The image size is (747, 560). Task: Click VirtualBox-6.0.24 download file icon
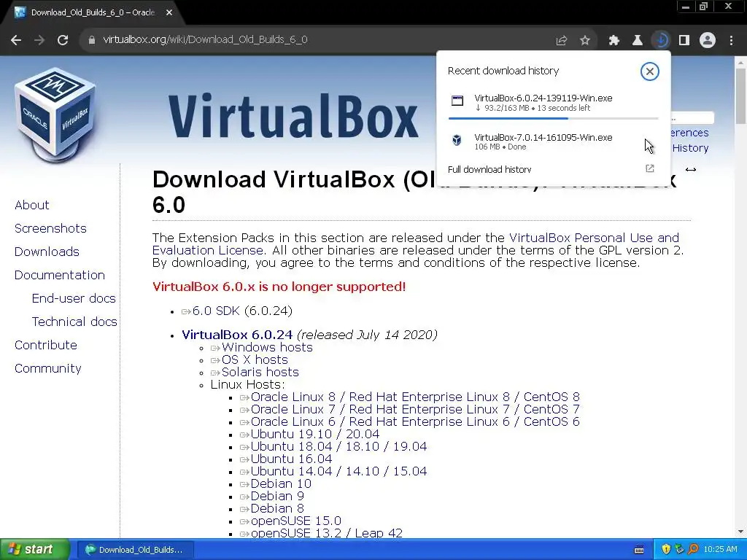pos(457,100)
